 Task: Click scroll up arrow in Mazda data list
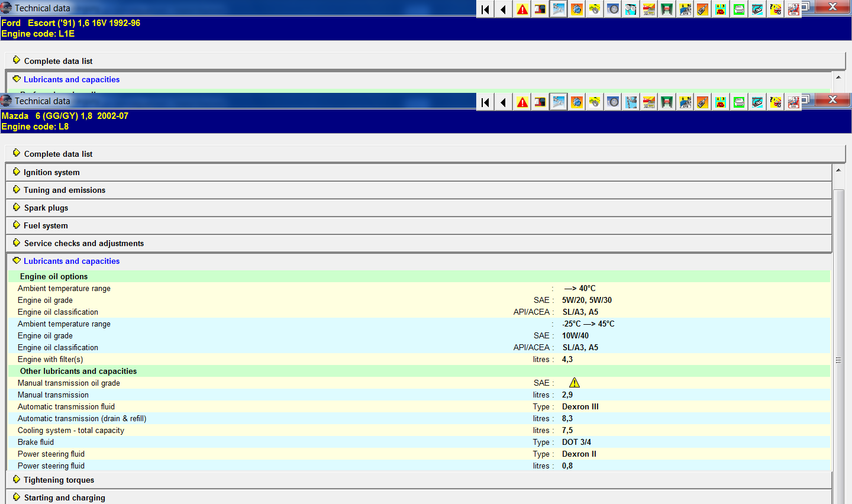point(838,170)
